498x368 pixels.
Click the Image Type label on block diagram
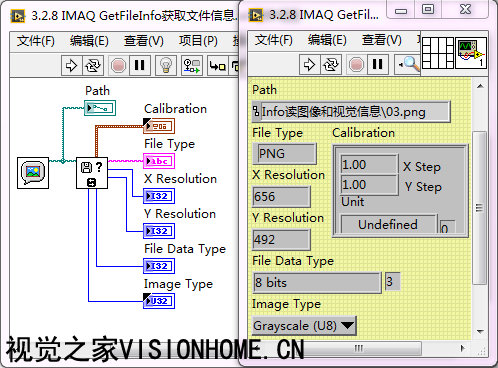coord(178,284)
